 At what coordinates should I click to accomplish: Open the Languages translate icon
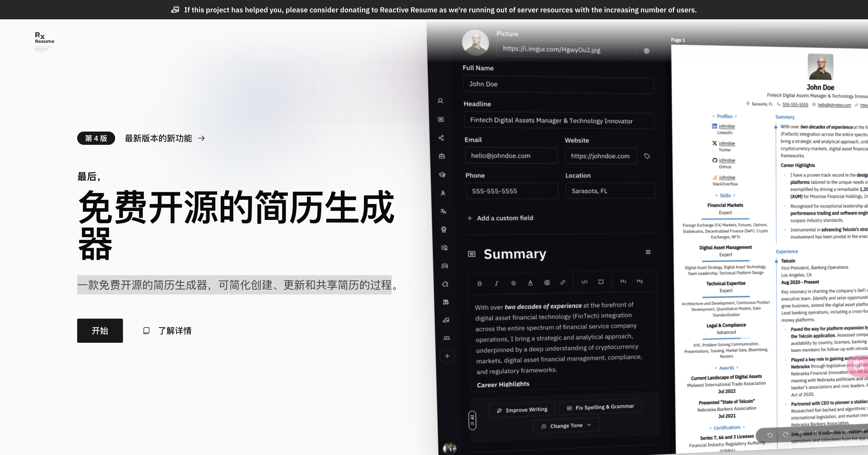[443, 211]
